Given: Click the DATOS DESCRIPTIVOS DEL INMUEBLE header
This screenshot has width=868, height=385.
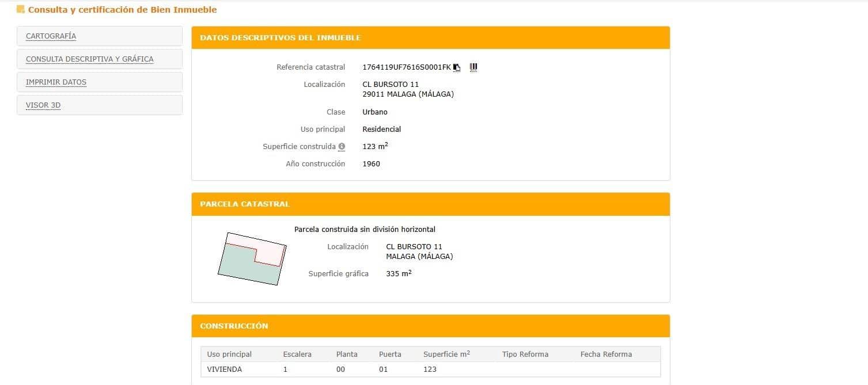Looking at the screenshot, I should [281, 37].
